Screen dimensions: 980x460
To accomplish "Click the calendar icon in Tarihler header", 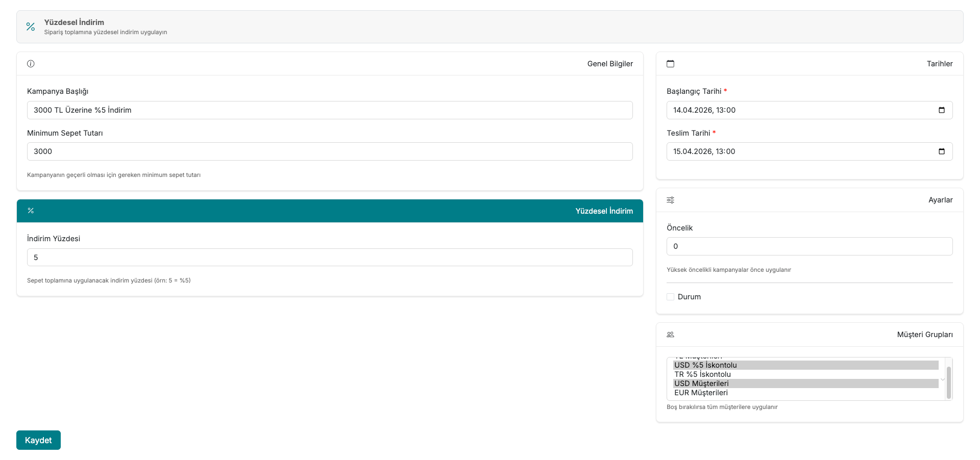I will click(670, 64).
